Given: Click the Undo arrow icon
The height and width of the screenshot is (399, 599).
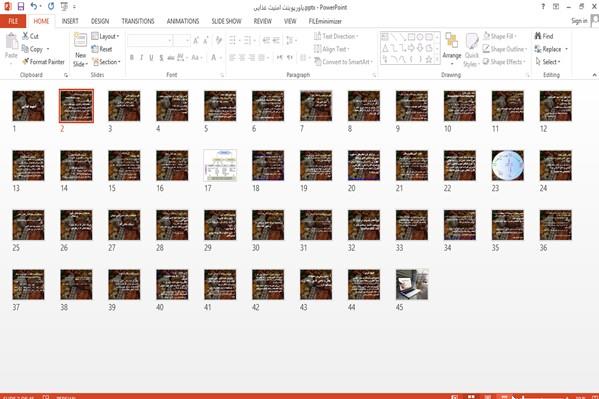Looking at the screenshot, I should point(34,6).
